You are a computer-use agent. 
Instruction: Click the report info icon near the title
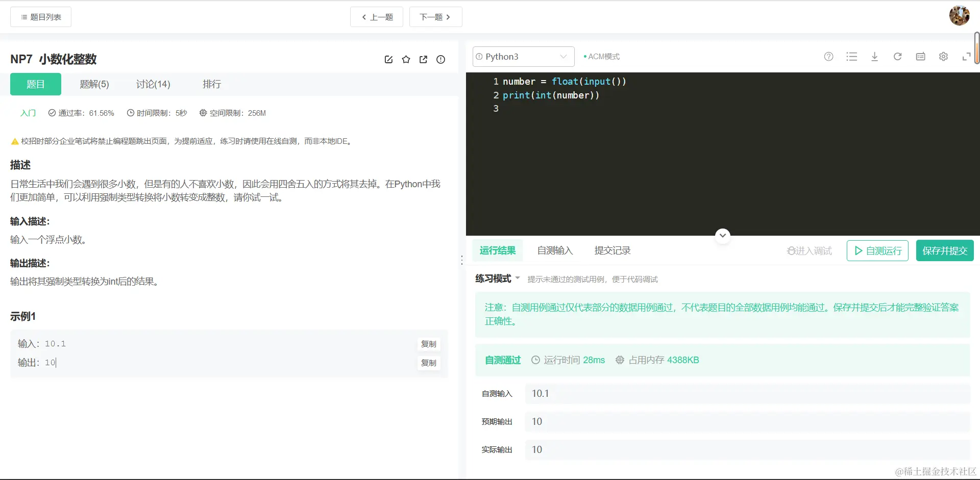[x=440, y=60]
